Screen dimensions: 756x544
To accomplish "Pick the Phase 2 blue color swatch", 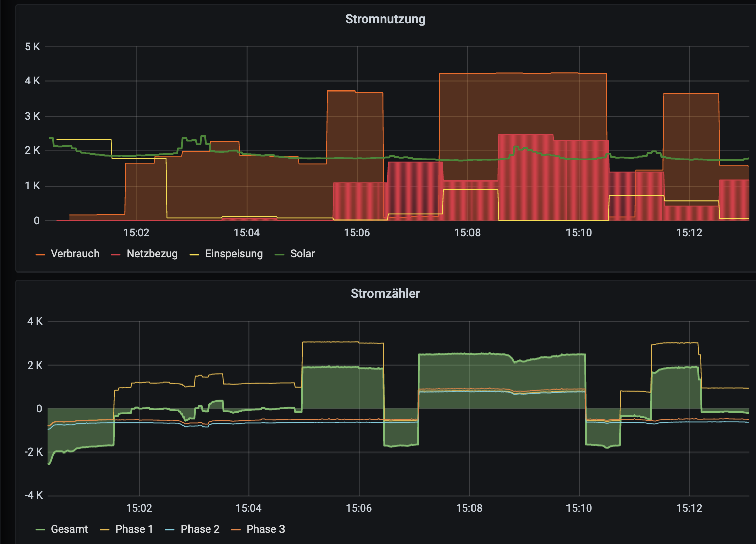I will [170, 530].
